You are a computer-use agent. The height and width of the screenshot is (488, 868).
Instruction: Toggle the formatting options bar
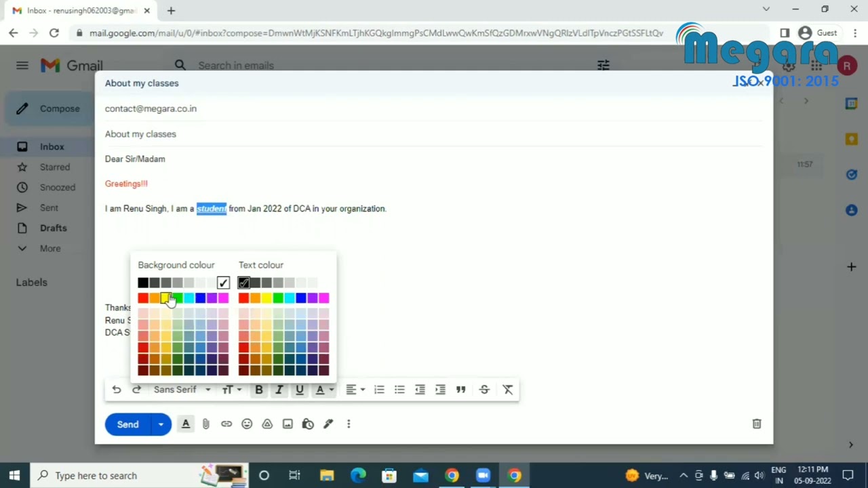tap(186, 424)
